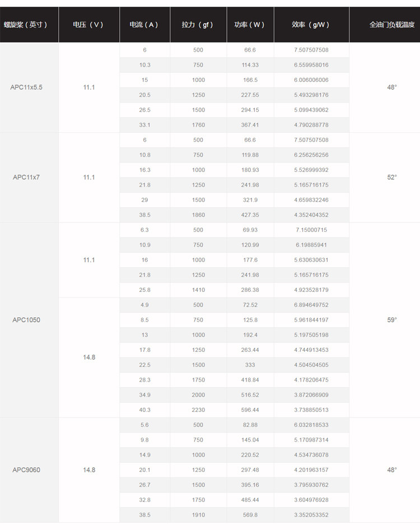420x530 pixels.
Task: Click the 螺旋桨 (英寸) column header
Action: (x=29, y=25)
